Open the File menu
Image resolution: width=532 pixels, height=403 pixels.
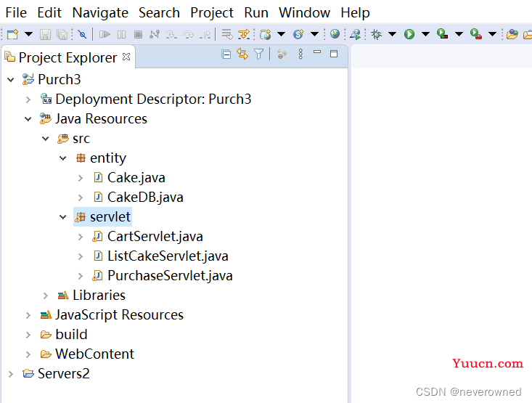tap(16, 13)
